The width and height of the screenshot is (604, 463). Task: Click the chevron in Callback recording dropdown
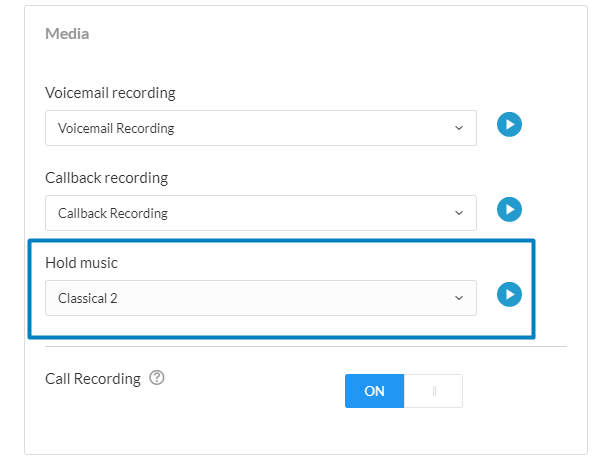tap(459, 213)
